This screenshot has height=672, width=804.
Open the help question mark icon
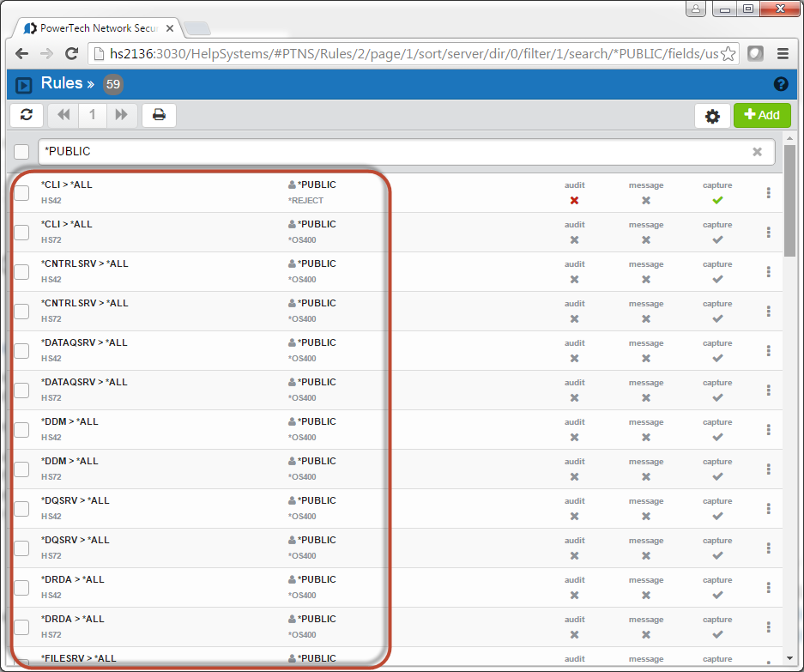click(781, 84)
